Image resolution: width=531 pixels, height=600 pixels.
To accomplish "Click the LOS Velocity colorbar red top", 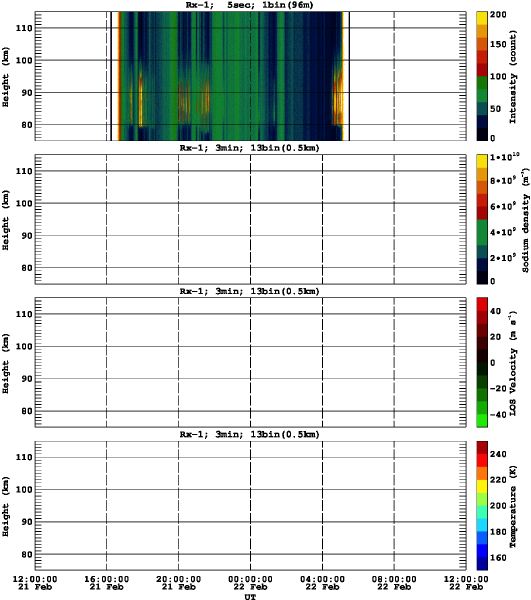I will pos(482,304).
